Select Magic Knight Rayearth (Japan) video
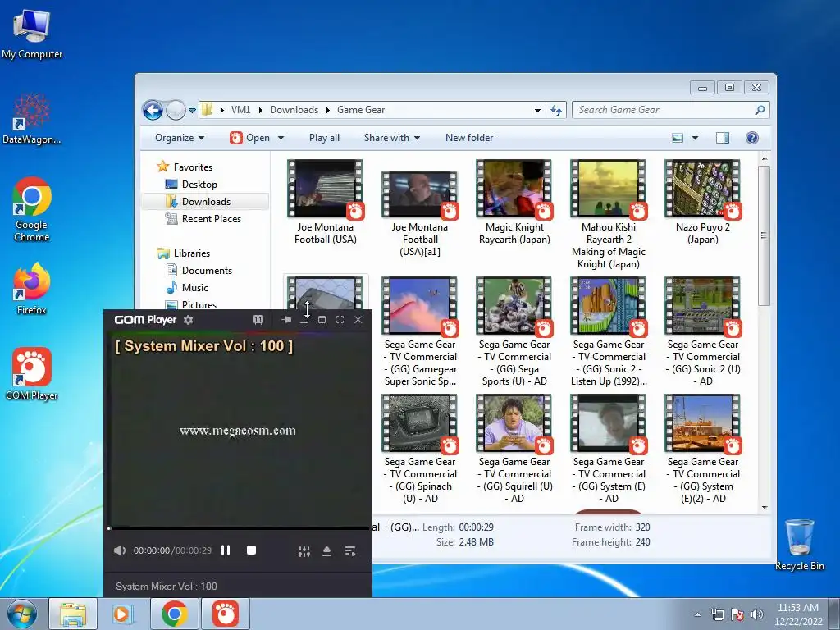This screenshot has width=840, height=630. pyautogui.click(x=514, y=202)
